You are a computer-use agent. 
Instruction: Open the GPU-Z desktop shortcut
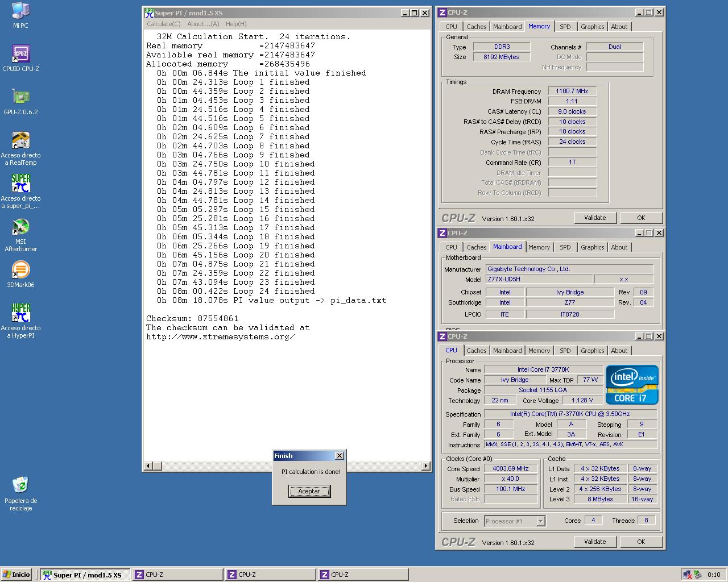click(x=20, y=97)
